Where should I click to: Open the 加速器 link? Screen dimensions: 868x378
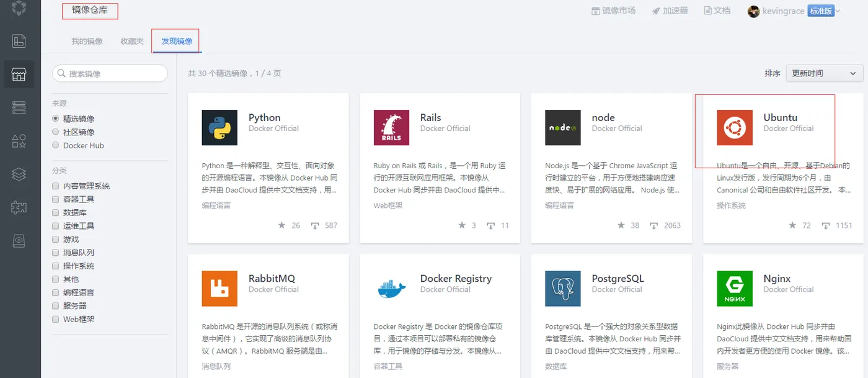pos(670,11)
